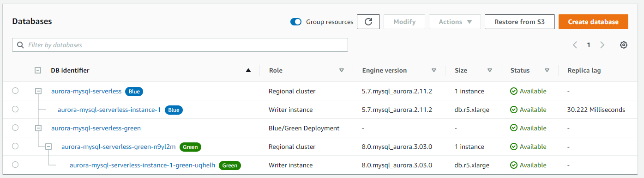Collapse the aurora-mysql-serverless-green-n9yl2m cluster row
This screenshot has height=178, width=644.
coord(49,147)
